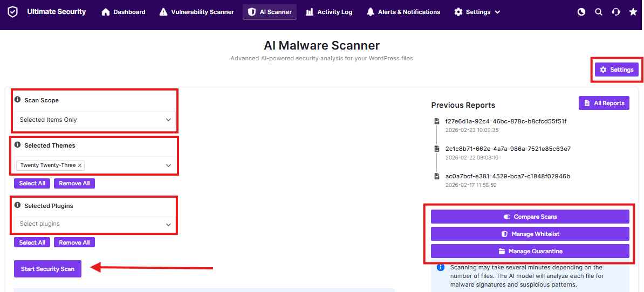Switch to the AI Scanner tab
Viewport: 644px width, 292px height.
(270, 12)
